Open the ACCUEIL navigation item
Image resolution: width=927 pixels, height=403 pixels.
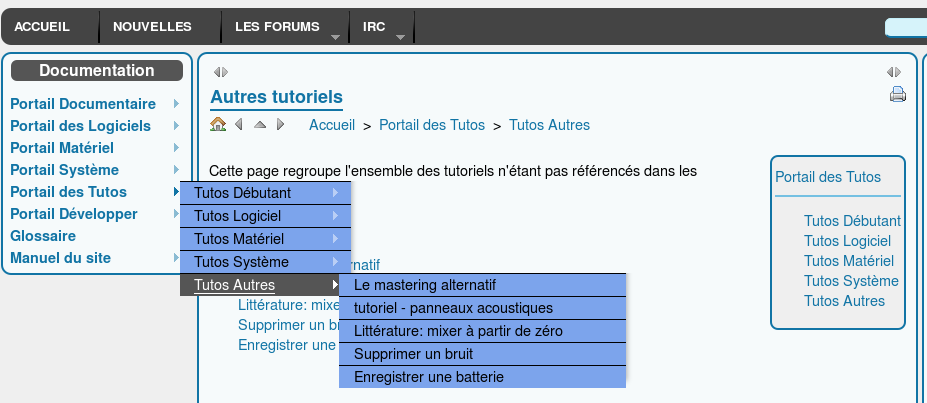[x=41, y=27]
